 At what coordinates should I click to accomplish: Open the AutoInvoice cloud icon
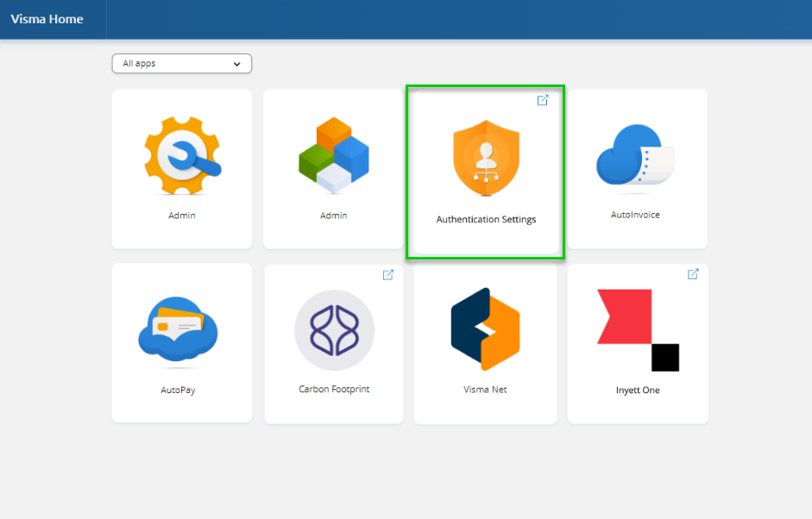(635, 154)
